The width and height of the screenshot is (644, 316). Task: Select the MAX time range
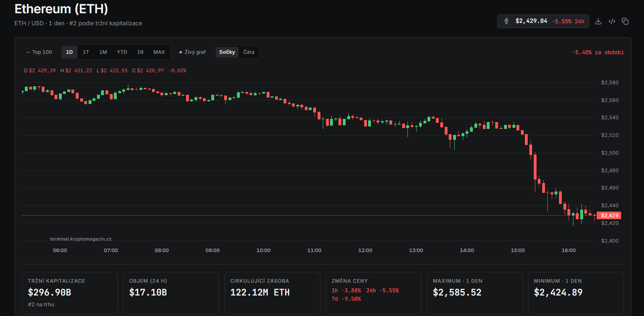coord(159,52)
